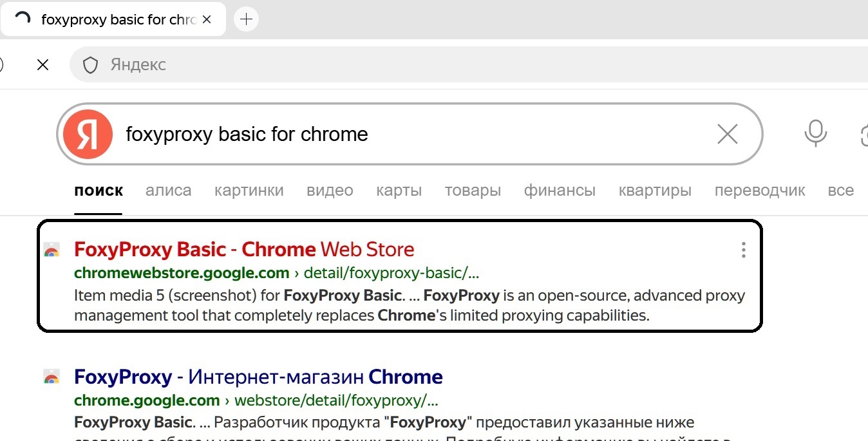Image resolution: width=868 pixels, height=441 pixels.
Task: Close the foxyproxy basic for chrome tab
Action: [x=207, y=19]
